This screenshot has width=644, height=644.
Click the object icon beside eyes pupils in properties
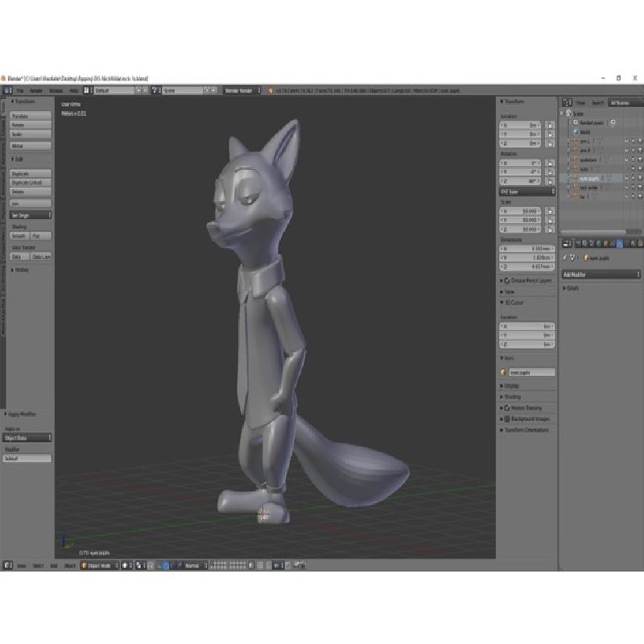click(x=586, y=258)
